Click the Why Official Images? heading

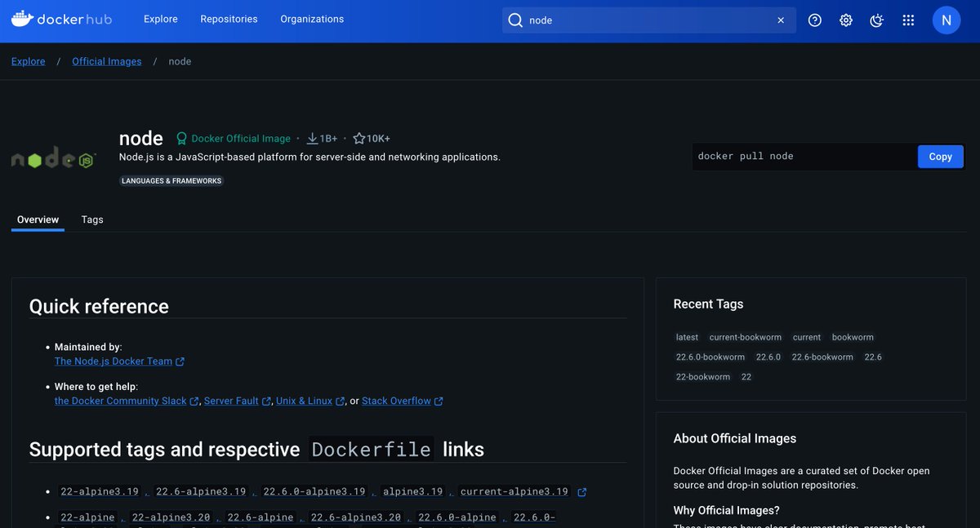click(x=727, y=511)
